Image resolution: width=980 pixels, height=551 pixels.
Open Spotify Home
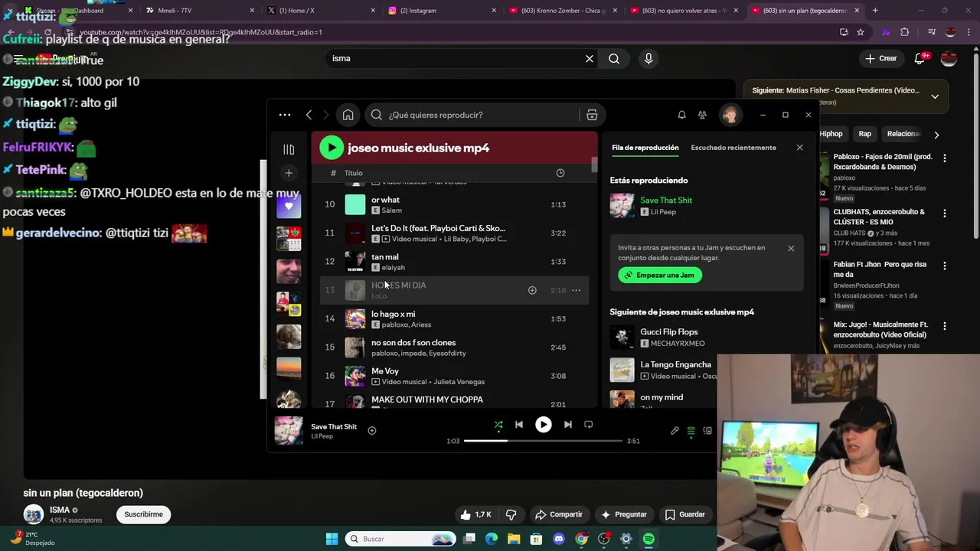(348, 115)
